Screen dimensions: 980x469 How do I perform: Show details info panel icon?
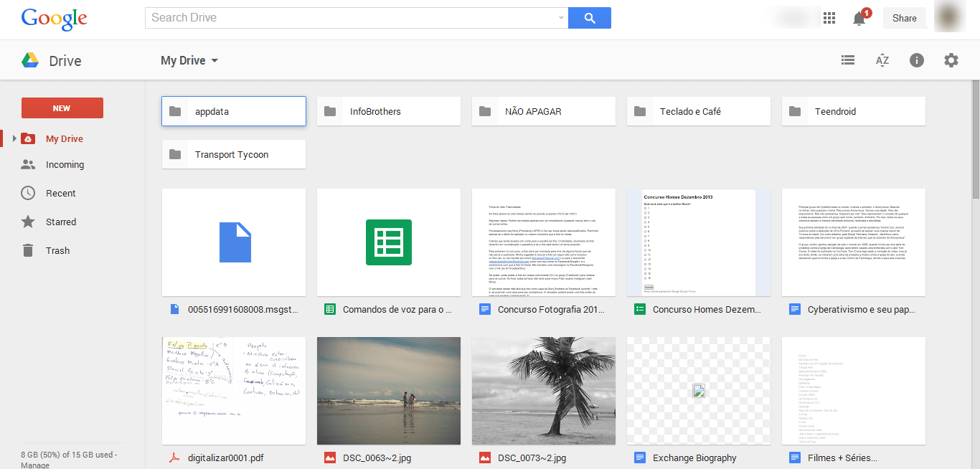tap(917, 61)
